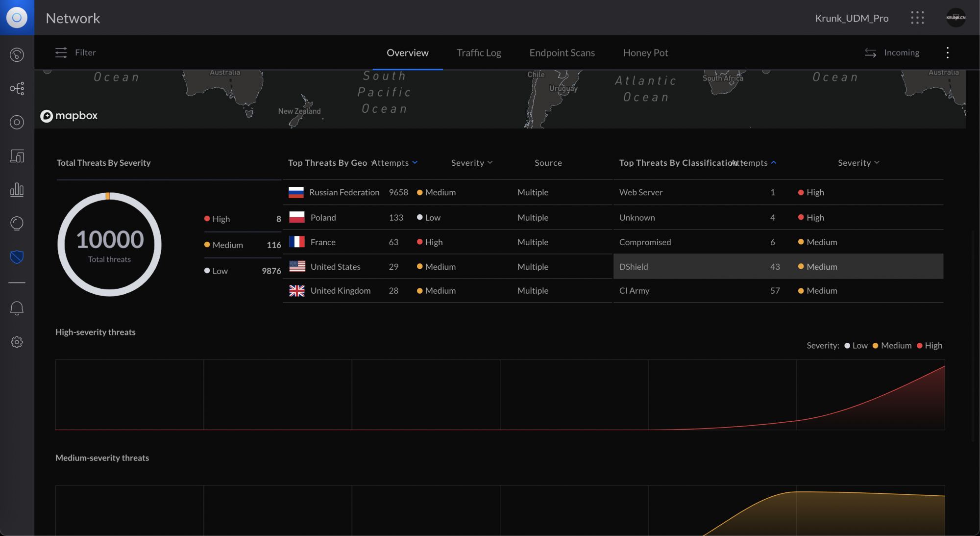This screenshot has height=536, width=980.
Task: Open the dashboard icon in sidebar
Action: pos(17,54)
